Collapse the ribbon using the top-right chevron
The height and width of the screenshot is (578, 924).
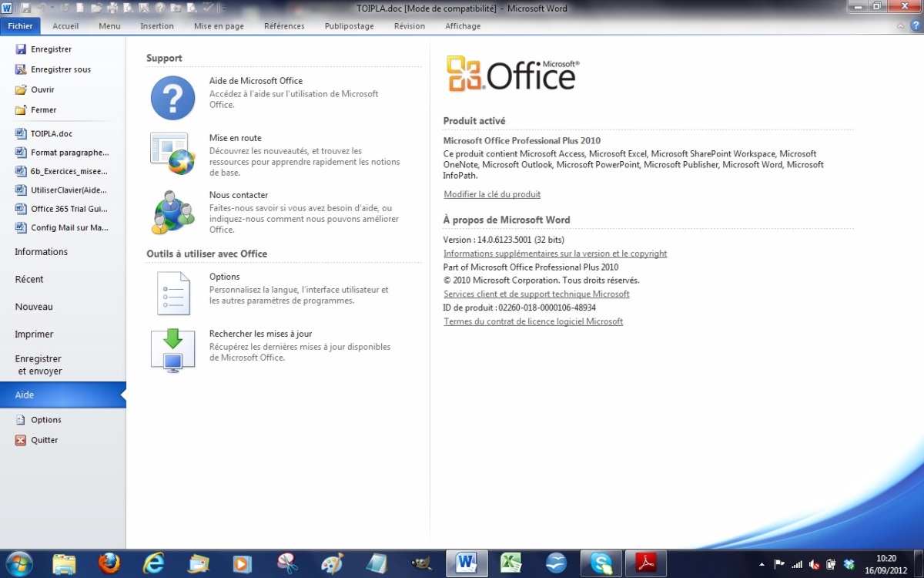tap(902, 25)
